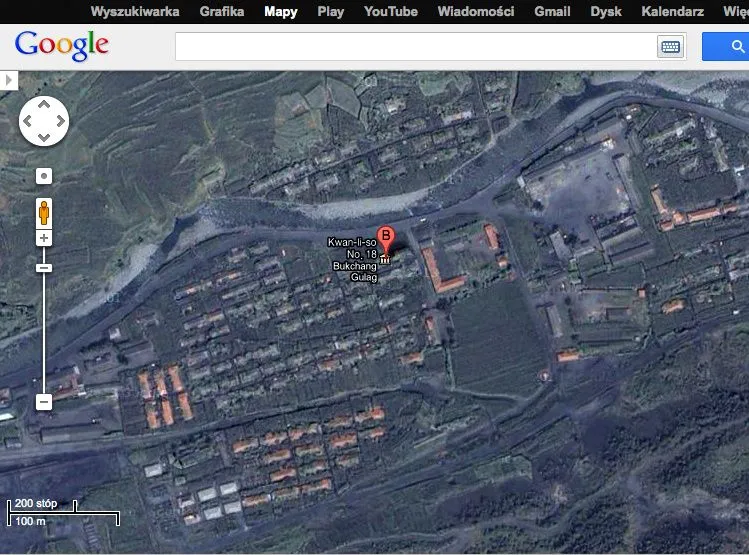Open Grafika in the top navigation
The width and height of the screenshot is (749, 555).
tap(222, 12)
